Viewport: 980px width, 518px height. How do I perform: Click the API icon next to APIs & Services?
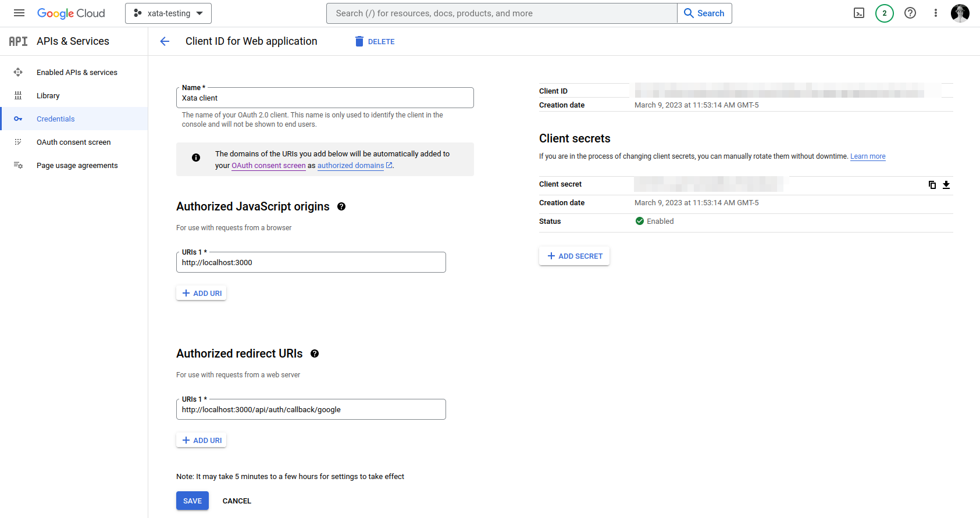(x=18, y=41)
